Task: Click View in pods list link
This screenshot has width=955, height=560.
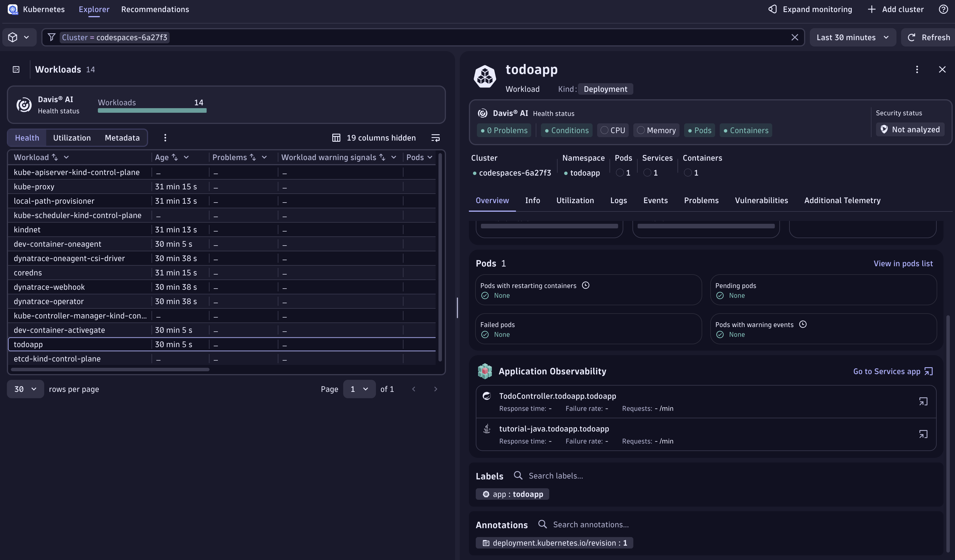Action: tap(903, 263)
